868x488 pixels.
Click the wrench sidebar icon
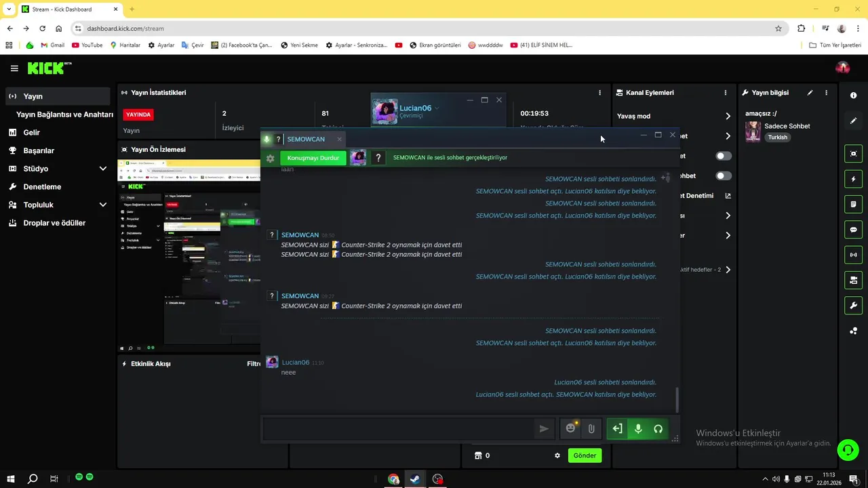[x=853, y=306]
